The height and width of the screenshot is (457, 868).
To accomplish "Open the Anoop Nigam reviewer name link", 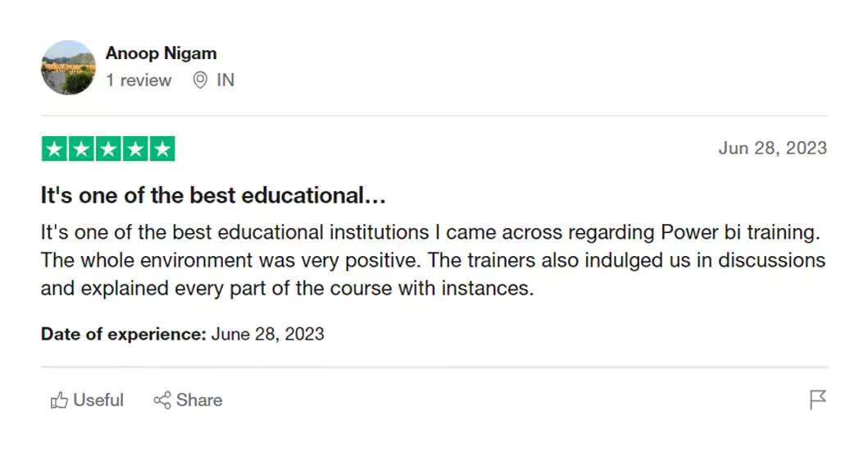I will pos(161,53).
